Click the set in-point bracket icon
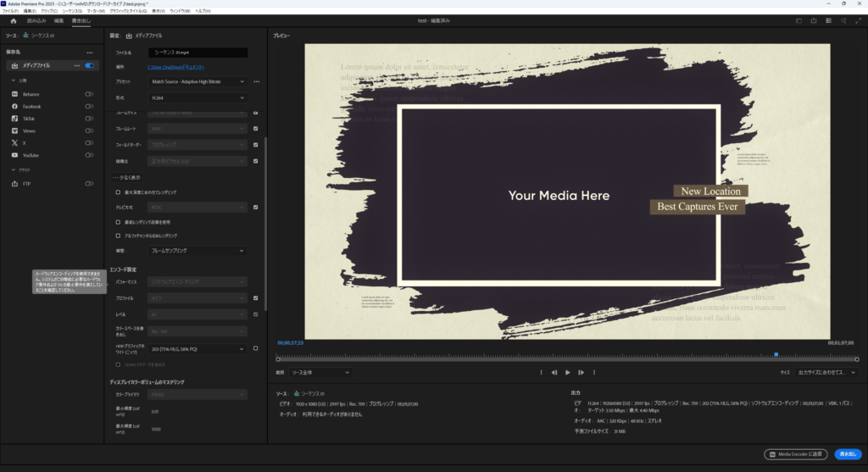The image size is (868, 472). point(541,372)
